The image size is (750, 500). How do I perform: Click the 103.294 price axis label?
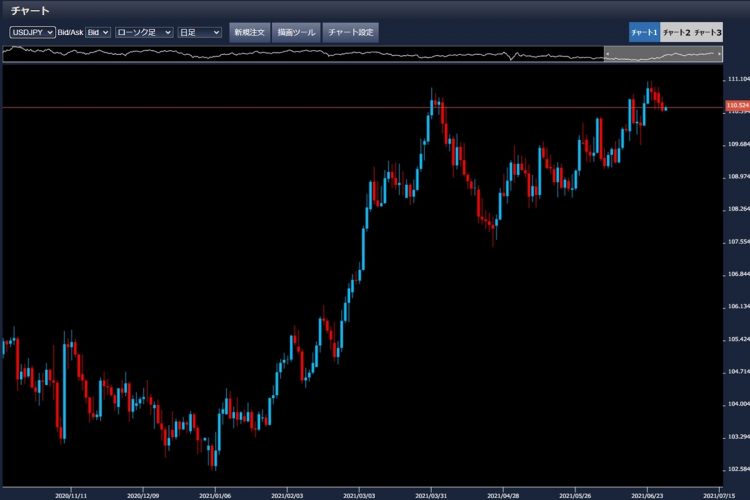[x=739, y=437]
